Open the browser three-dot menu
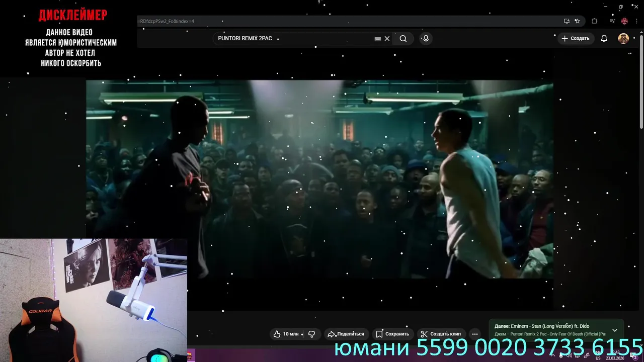Image resolution: width=644 pixels, height=362 pixels. coord(637,21)
